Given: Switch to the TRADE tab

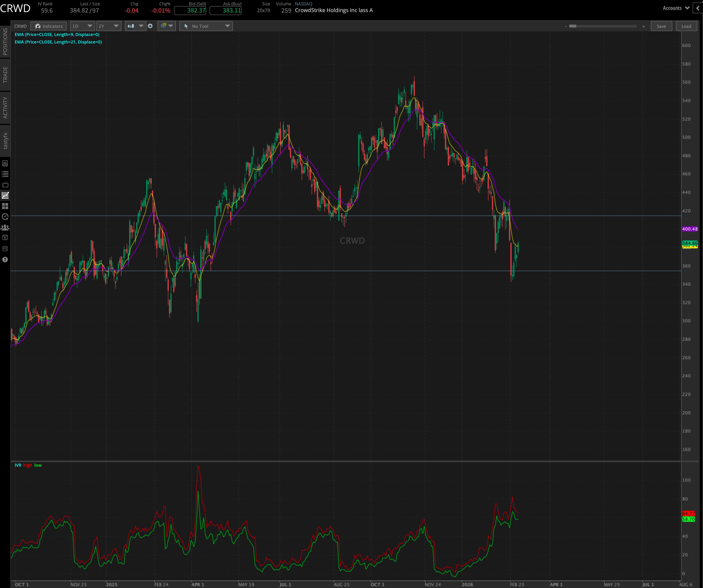Looking at the screenshot, I should 5,75.
